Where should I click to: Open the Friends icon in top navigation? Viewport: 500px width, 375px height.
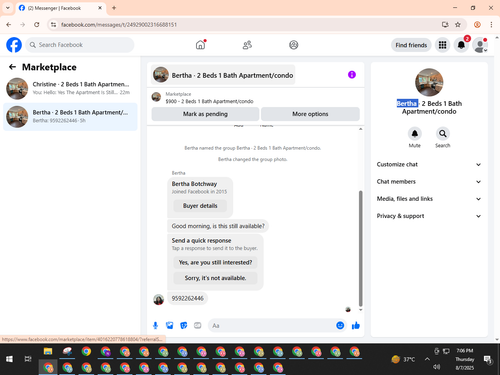click(x=247, y=45)
